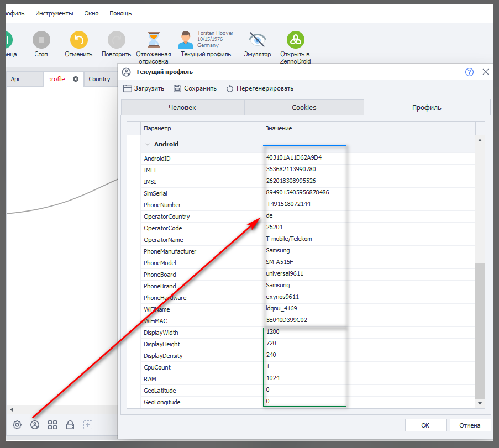Collapse the Android group
Screen dimensions: 499x448
pos(148,145)
